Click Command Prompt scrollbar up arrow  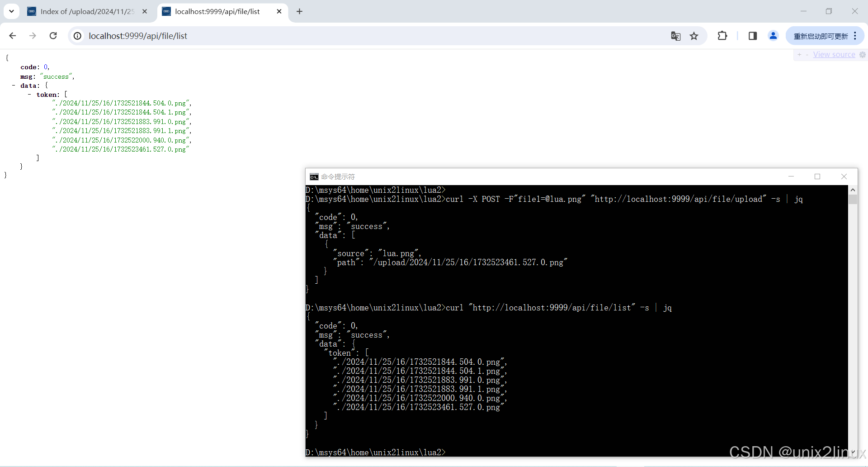tap(853, 190)
